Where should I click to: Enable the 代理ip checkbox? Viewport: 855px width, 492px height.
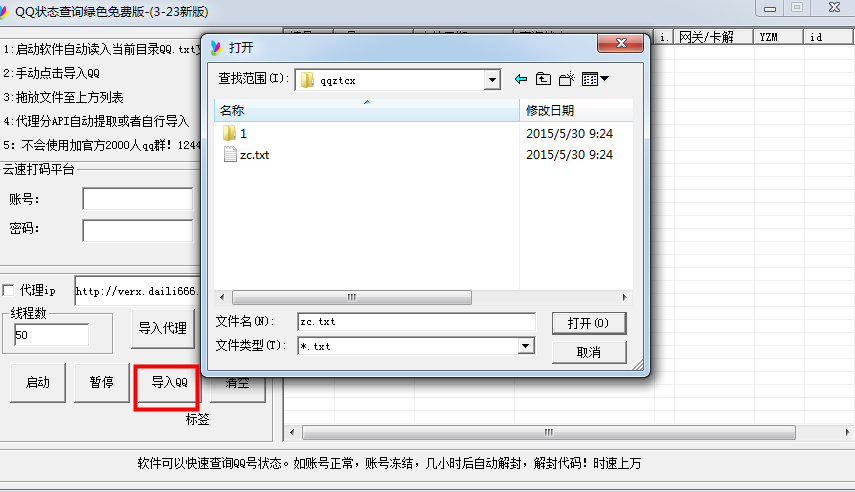tap(8, 290)
